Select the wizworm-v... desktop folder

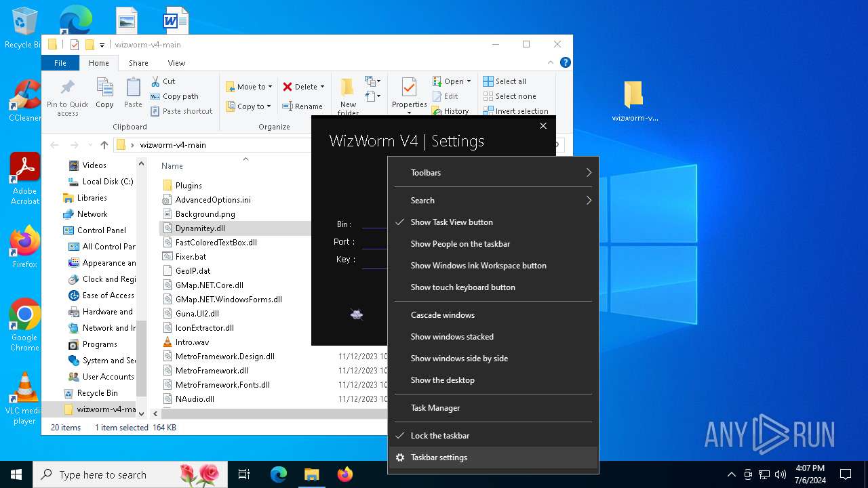point(635,102)
